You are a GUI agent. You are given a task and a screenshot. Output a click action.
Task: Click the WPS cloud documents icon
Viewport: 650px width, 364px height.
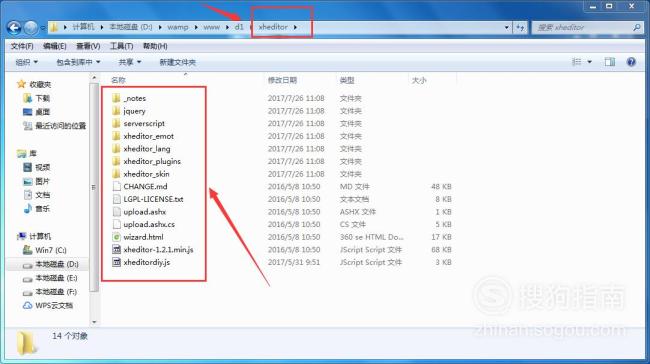pos(27,306)
